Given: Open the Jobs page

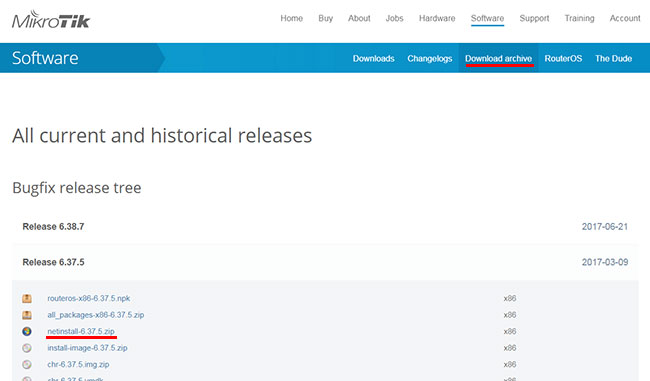Looking at the screenshot, I should (394, 18).
